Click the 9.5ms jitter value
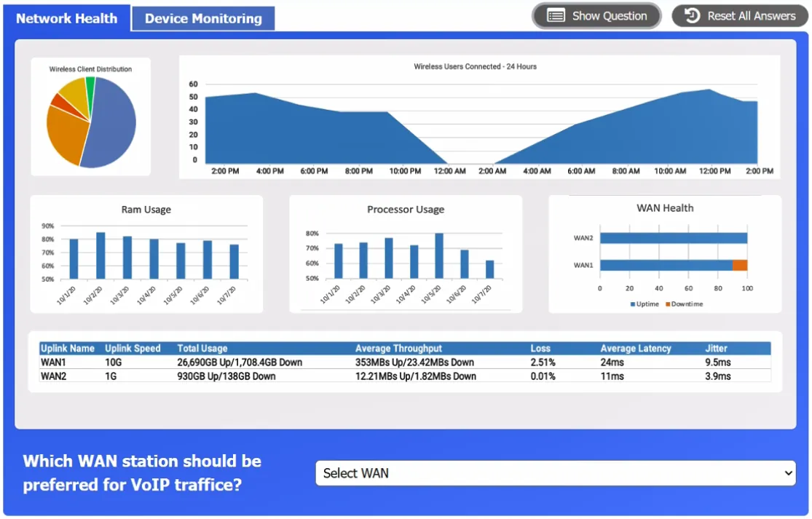 [718, 362]
